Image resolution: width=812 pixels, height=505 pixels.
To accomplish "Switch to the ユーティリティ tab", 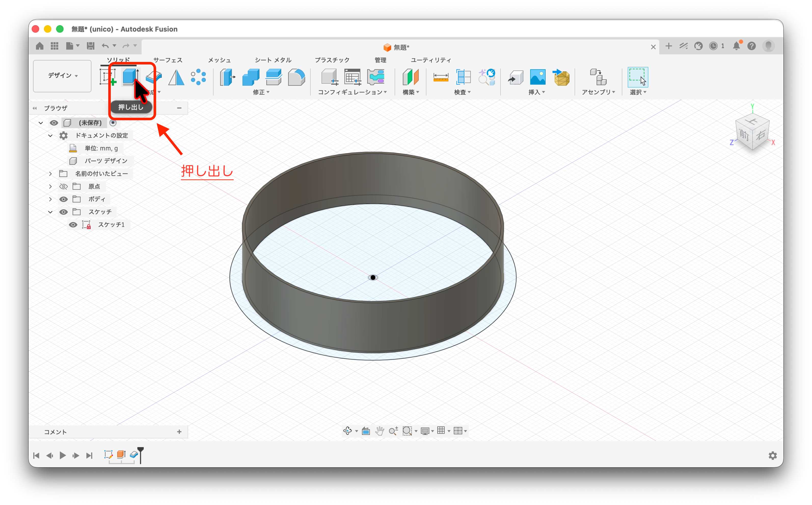I will [431, 60].
